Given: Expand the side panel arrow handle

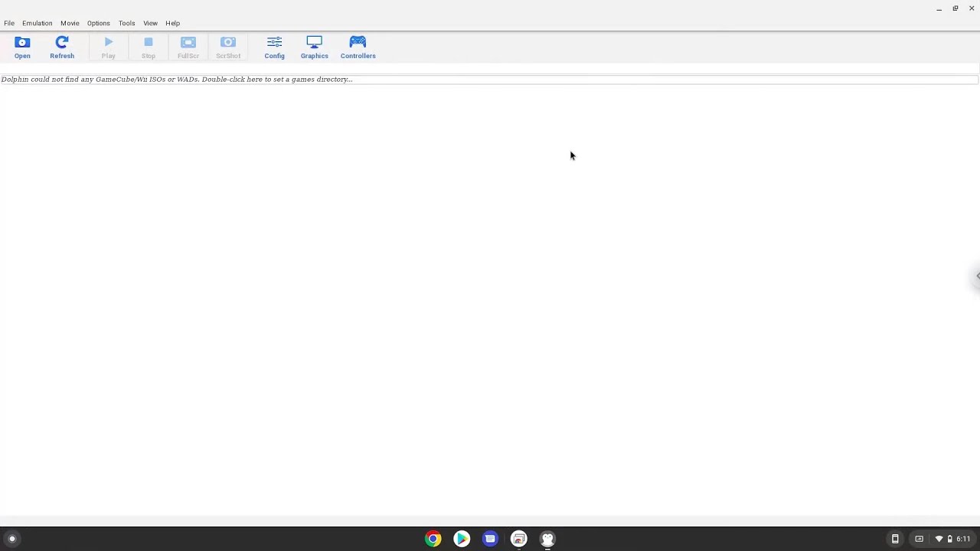Looking at the screenshot, I should (x=977, y=276).
